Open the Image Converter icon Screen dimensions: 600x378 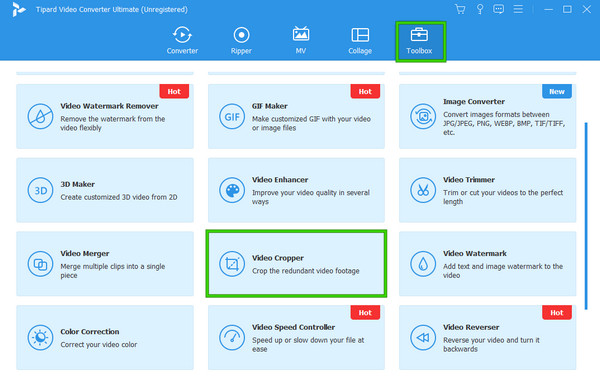[423, 116]
